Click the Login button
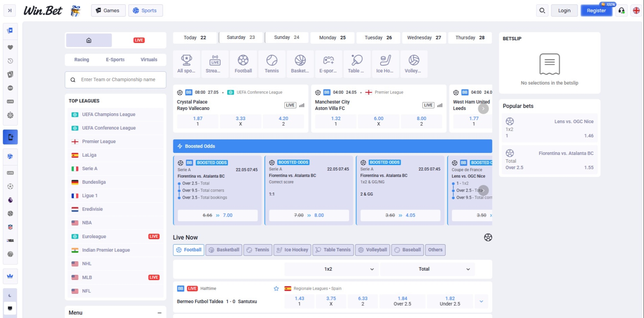644x318 pixels. [564, 10]
